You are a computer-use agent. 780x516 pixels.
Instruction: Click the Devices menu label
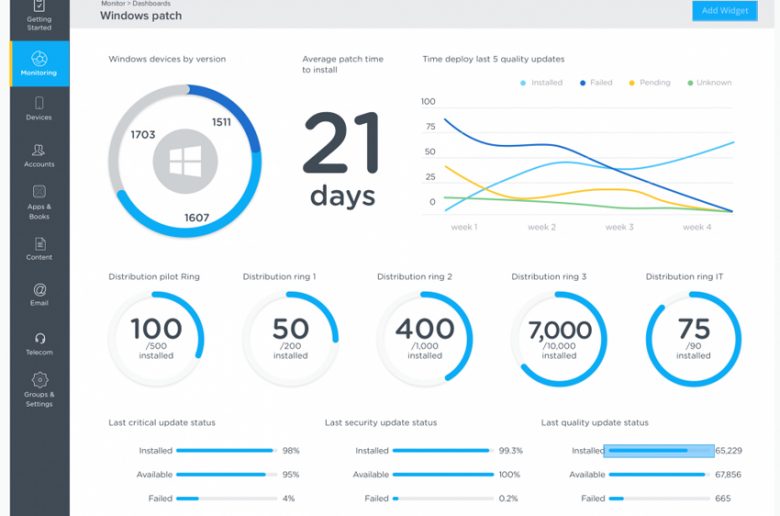pyautogui.click(x=39, y=117)
